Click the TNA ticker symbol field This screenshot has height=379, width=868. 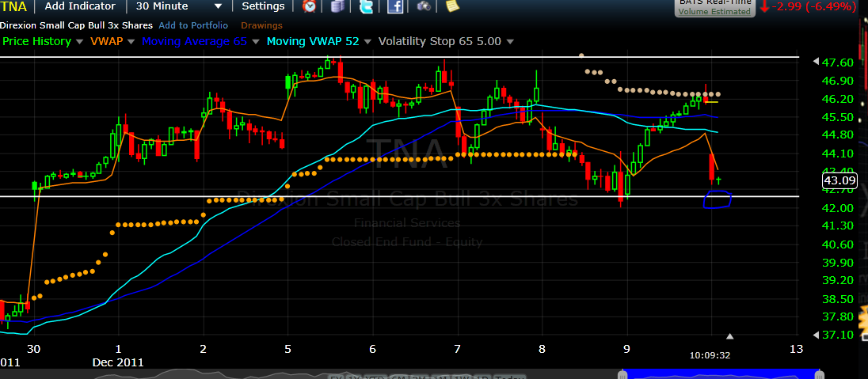coord(17,6)
